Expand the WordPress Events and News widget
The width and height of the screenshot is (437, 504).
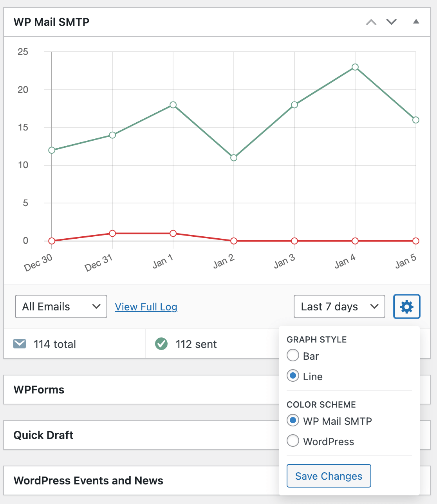[141, 480]
